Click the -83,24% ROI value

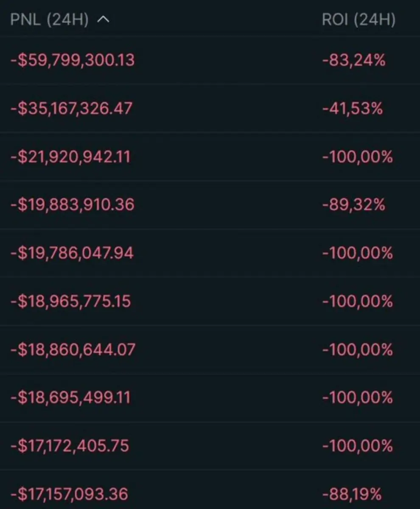click(x=354, y=60)
